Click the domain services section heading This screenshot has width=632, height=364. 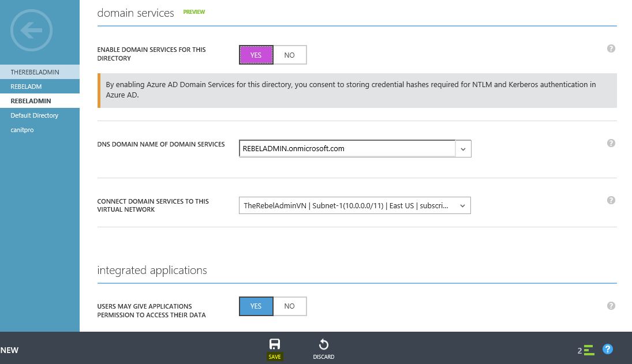tap(136, 13)
